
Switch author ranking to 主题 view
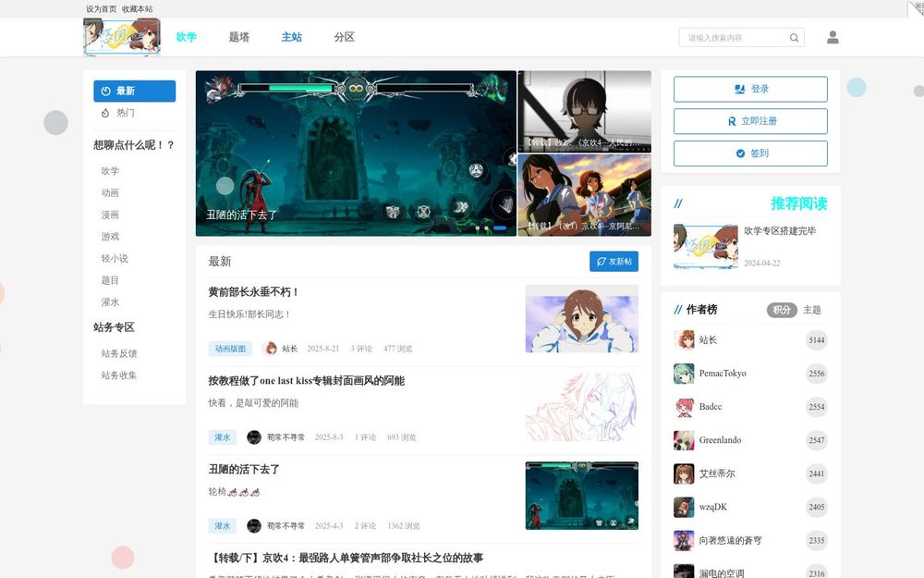coord(812,310)
